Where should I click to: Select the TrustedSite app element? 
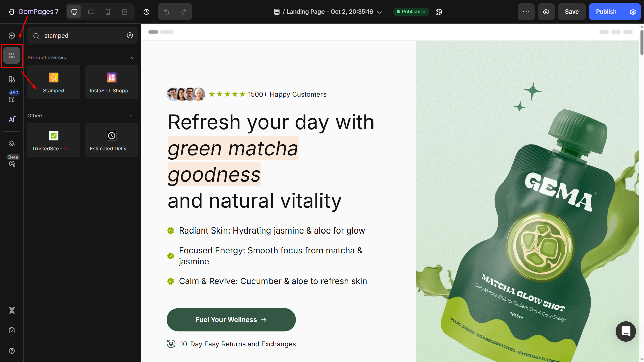[54, 140]
